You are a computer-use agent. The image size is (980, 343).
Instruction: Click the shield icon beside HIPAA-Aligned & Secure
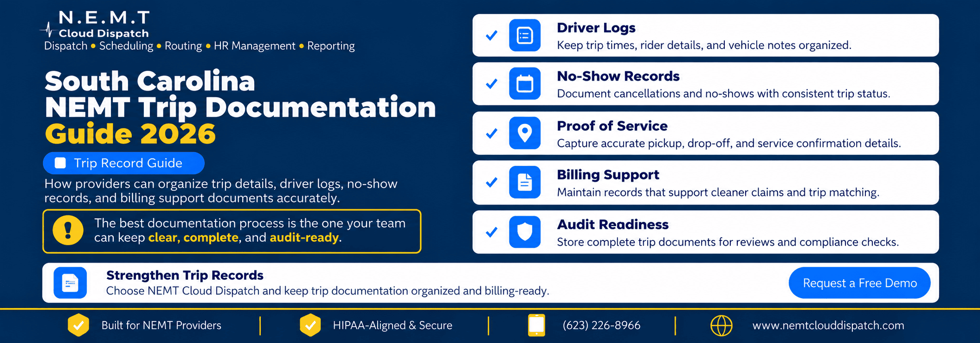click(310, 325)
